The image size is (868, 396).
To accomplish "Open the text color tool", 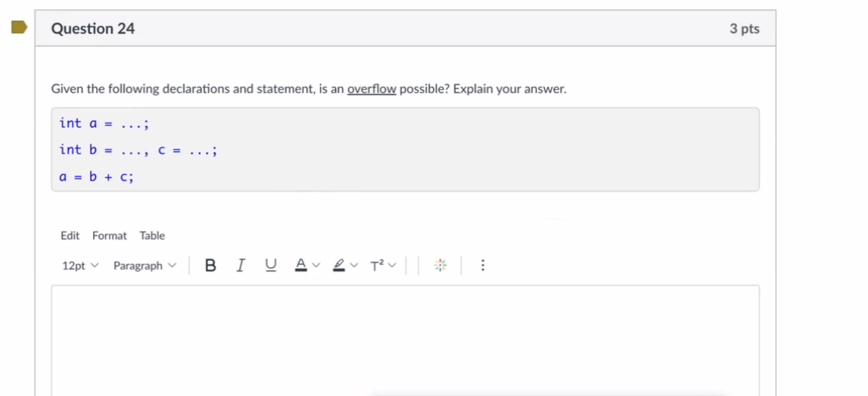I will [x=300, y=266].
